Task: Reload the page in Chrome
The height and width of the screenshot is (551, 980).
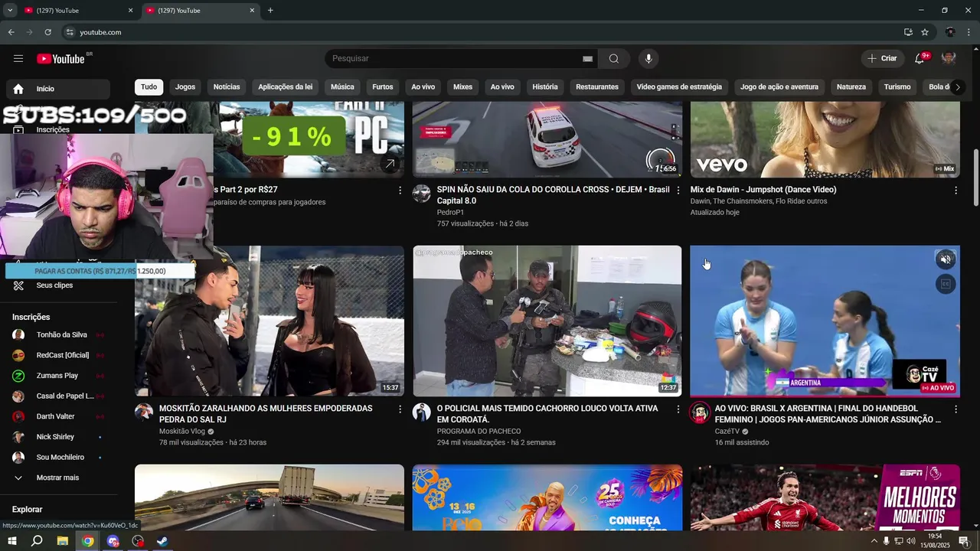Action: point(47,32)
